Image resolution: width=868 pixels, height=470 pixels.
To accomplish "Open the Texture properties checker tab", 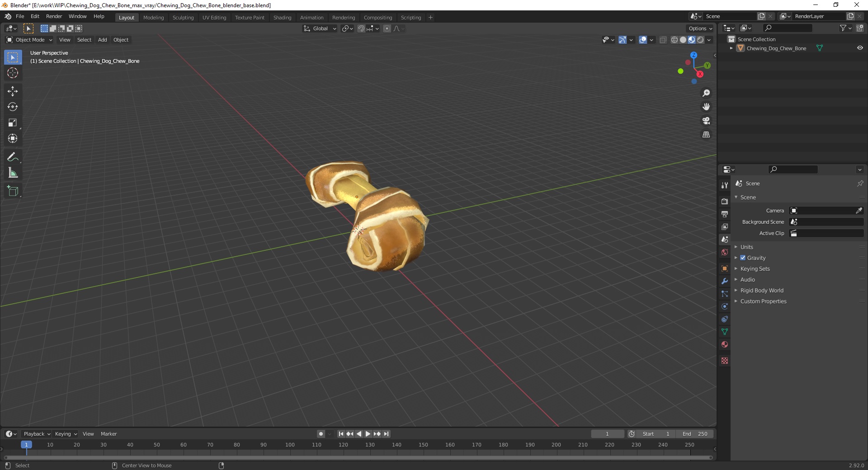I will 725,361.
